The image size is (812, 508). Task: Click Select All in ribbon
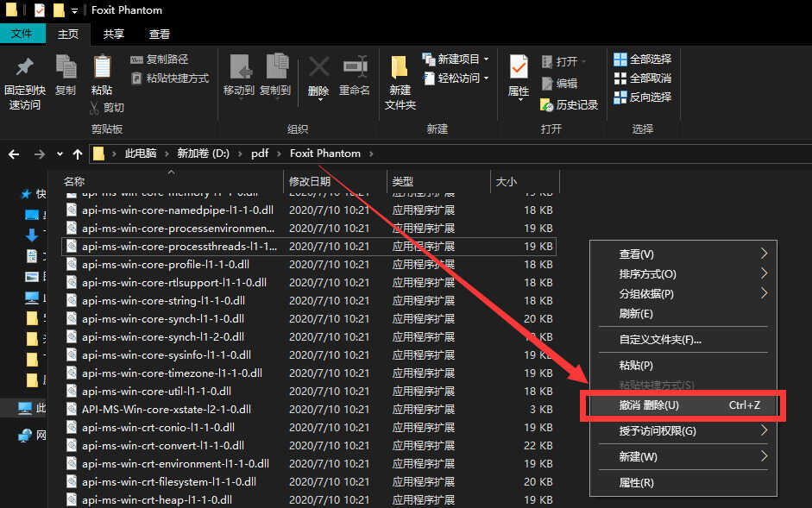[642, 60]
